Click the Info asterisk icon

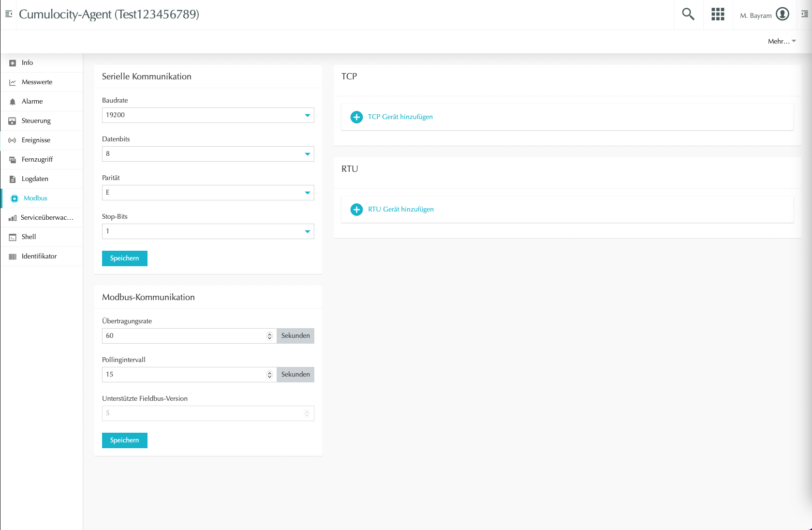(13, 63)
